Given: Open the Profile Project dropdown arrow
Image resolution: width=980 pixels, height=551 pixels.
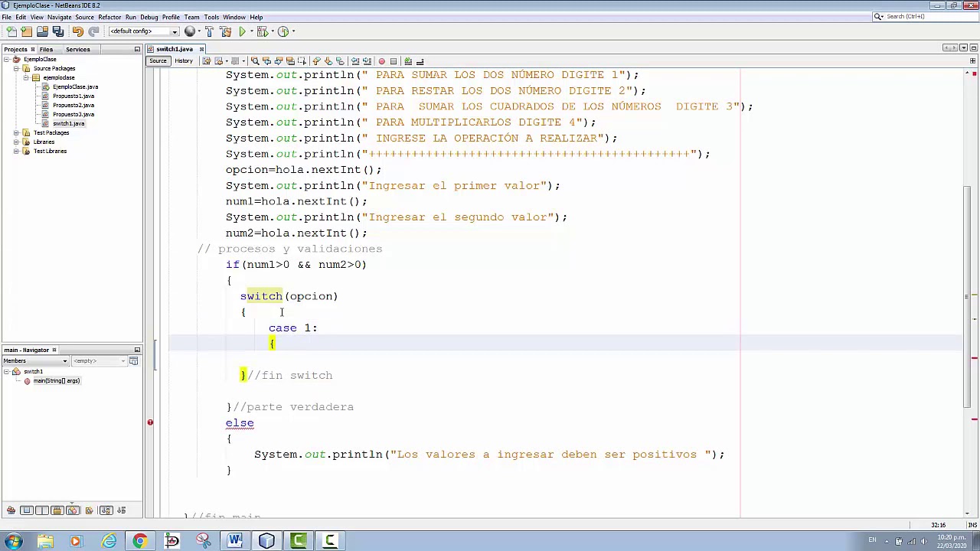Looking at the screenshot, I should (292, 31).
